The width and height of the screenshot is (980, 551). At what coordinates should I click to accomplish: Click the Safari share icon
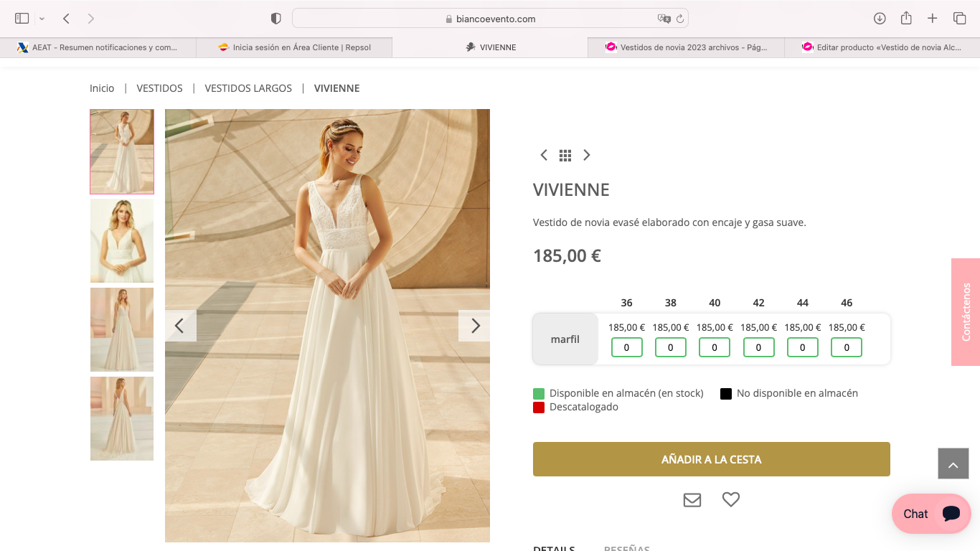(x=906, y=19)
